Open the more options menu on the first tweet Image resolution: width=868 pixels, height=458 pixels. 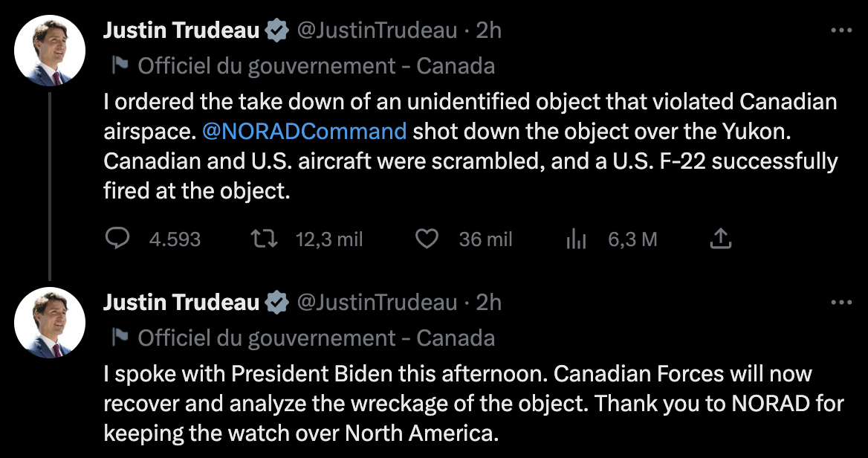tap(841, 30)
